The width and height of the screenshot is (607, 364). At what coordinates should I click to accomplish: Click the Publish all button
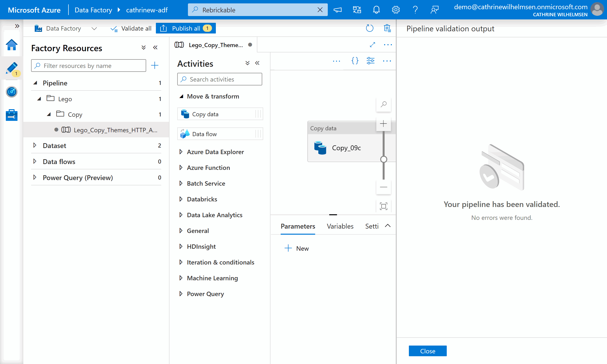pos(186,28)
